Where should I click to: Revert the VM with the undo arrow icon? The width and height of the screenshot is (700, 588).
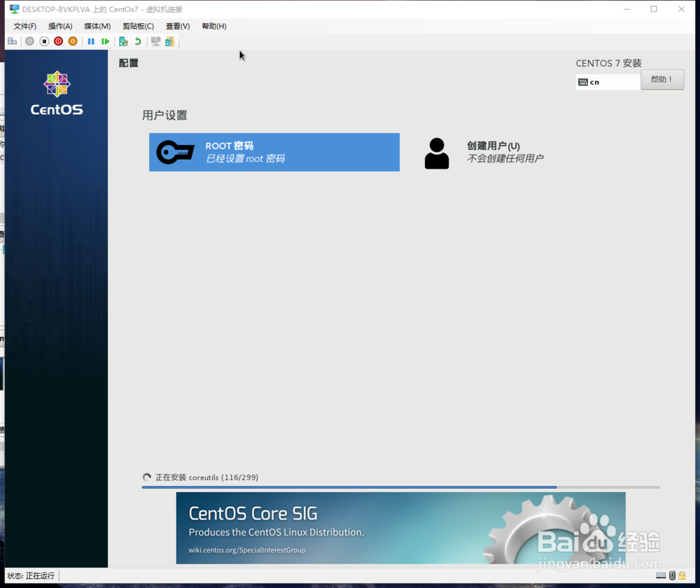136,41
